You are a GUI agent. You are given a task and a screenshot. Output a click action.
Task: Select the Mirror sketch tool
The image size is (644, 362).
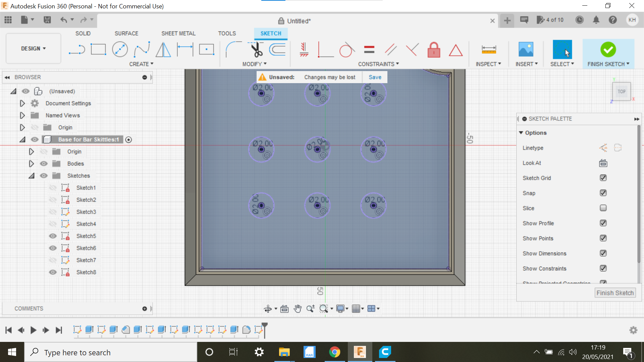(163, 49)
